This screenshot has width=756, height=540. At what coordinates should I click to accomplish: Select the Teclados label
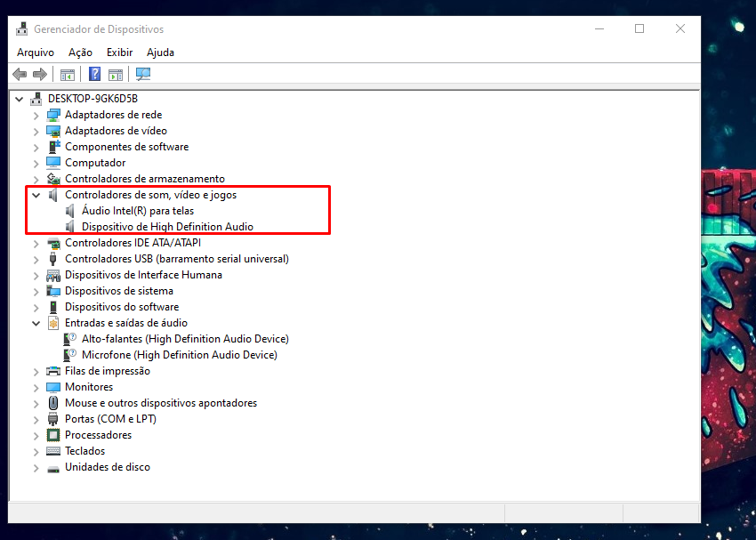coord(84,451)
